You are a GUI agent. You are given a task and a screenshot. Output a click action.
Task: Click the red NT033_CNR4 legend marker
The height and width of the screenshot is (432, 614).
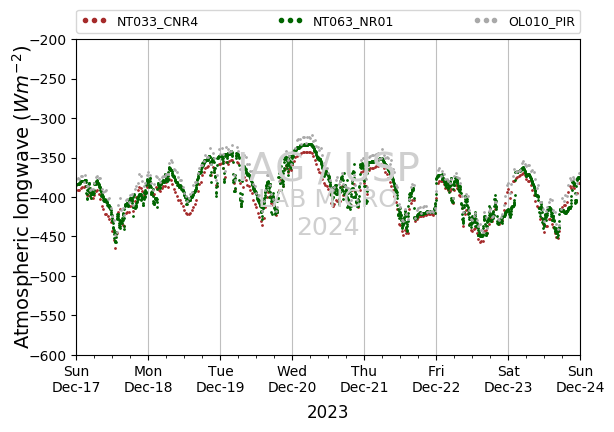tap(94, 21)
